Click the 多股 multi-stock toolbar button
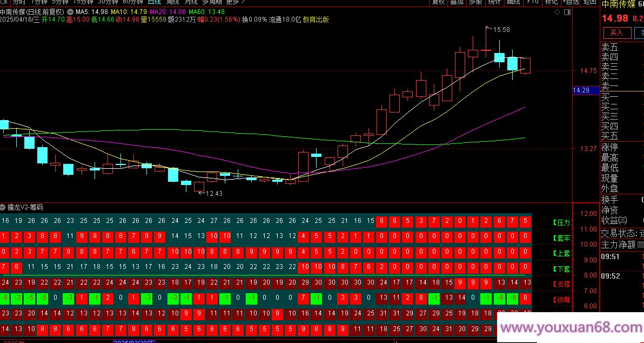Image resolution: width=644 pixels, height=343 pixels. click(x=475, y=2)
